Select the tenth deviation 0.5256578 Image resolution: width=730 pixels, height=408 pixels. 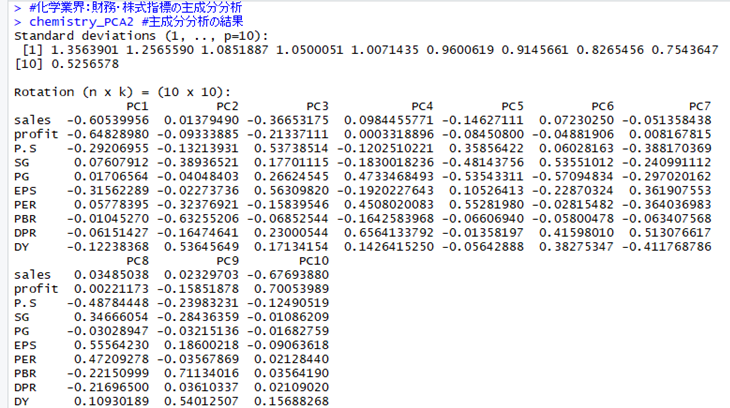click(x=85, y=64)
